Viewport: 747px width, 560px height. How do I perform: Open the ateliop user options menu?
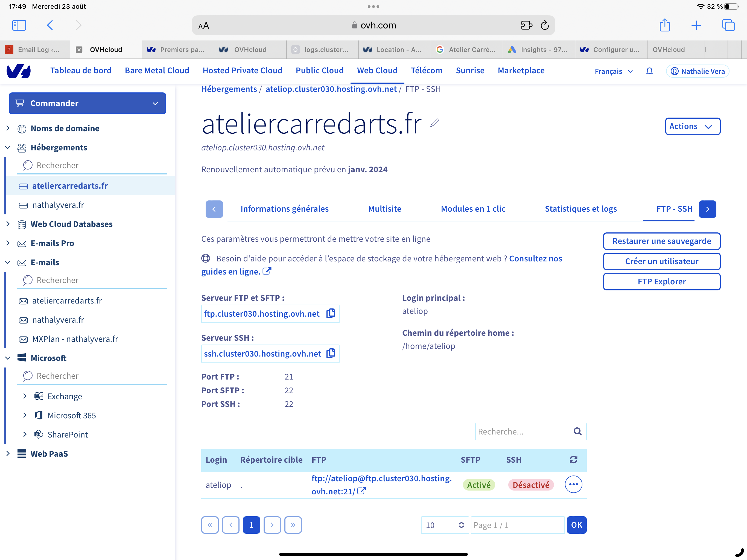tap(573, 484)
